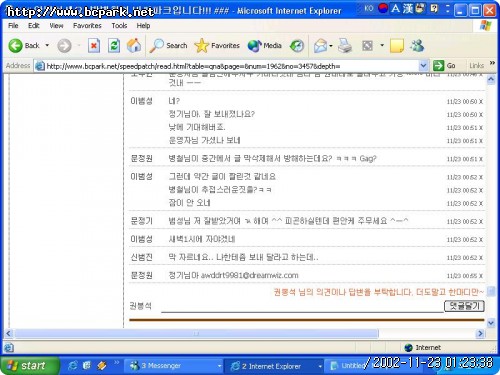Click the horizontal scrollbar left arrow

point(9,333)
